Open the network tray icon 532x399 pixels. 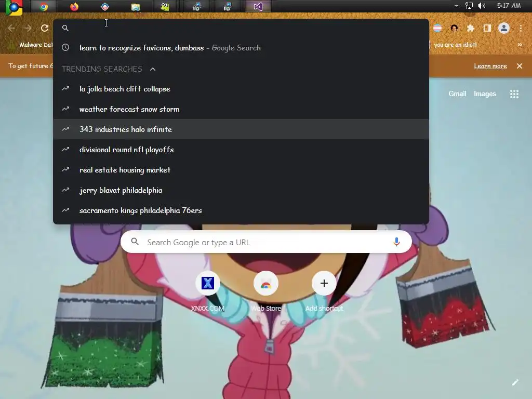click(x=469, y=6)
